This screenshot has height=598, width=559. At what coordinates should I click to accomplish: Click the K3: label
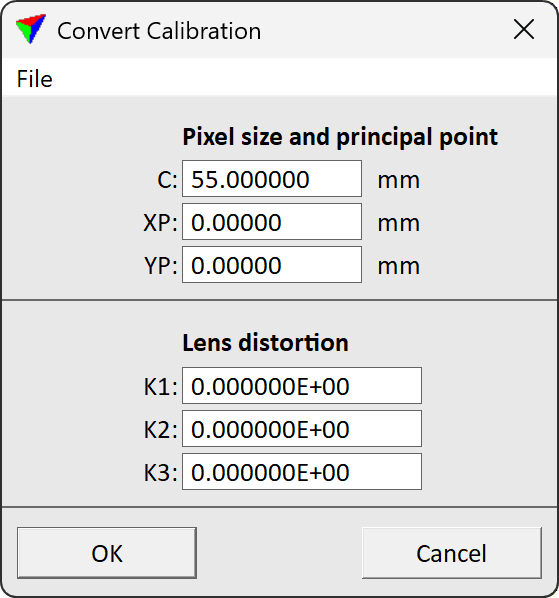click(161, 473)
